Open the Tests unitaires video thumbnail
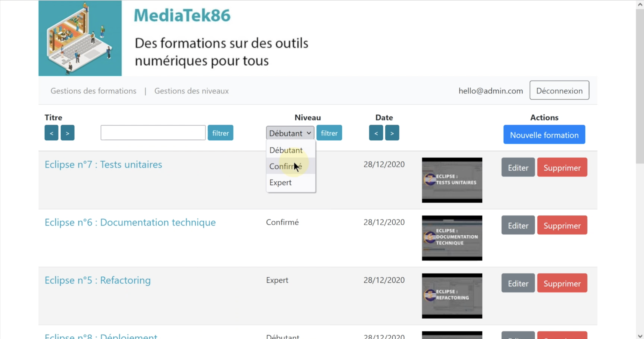Screen dimensions: 644x339 click(x=452, y=180)
